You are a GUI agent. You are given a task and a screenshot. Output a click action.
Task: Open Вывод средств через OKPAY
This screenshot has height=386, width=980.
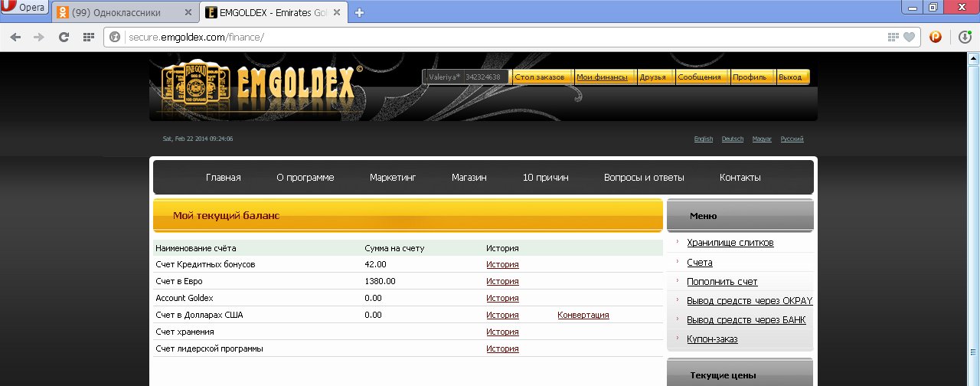coord(750,300)
